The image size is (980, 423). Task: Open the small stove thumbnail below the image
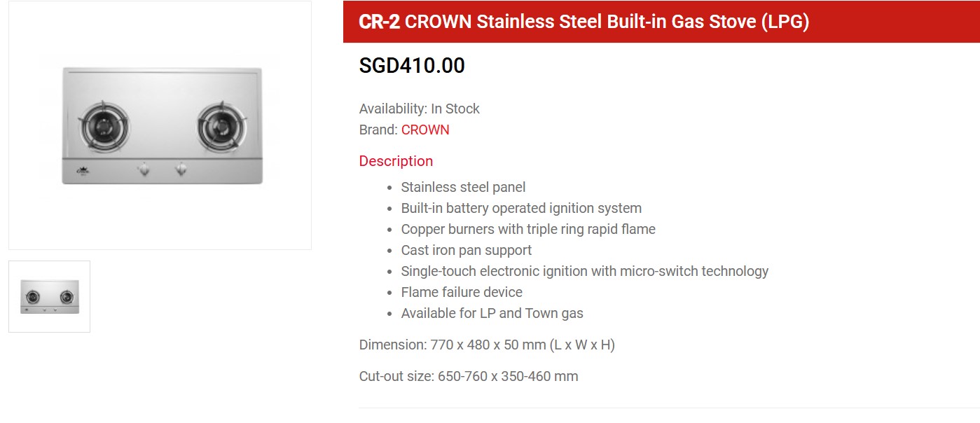pyautogui.click(x=49, y=296)
